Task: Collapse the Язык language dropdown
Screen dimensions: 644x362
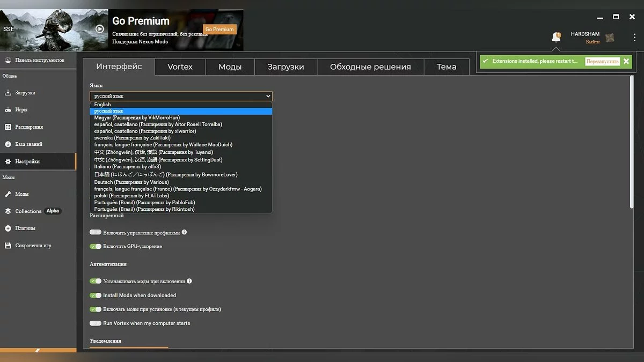Action: [181, 97]
